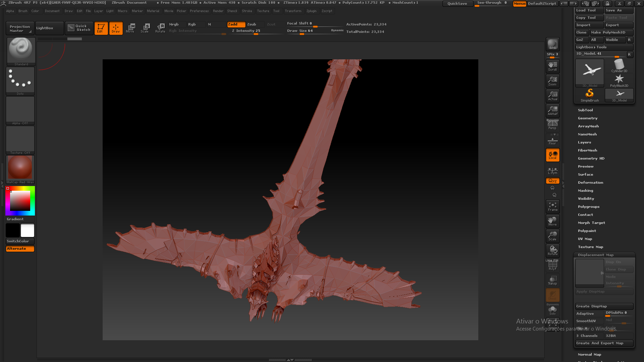Select the Zoom canvas tool
The width and height of the screenshot is (644, 362).
click(552, 81)
